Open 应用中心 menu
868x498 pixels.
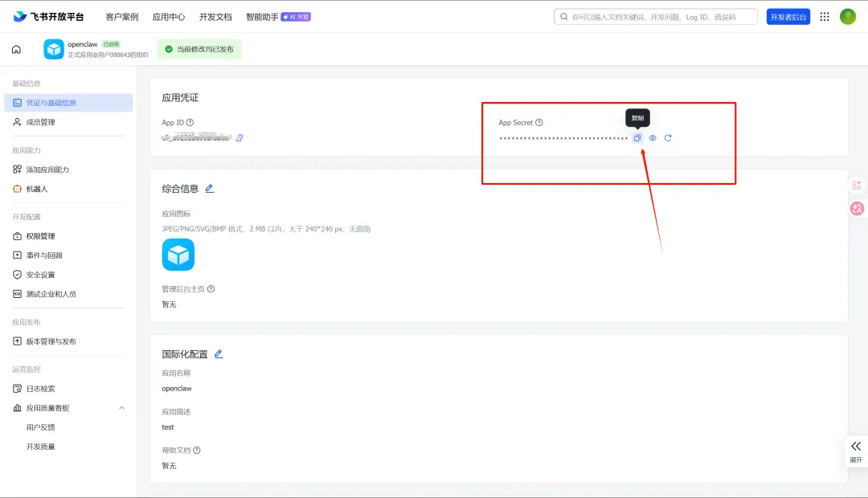pyautogui.click(x=169, y=17)
